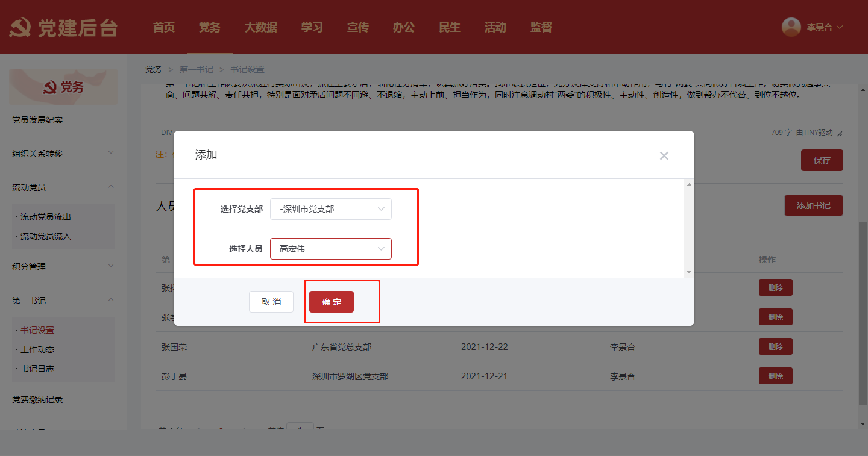This screenshot has height=456, width=868.
Task: Close the 添加 dialog with X icon
Action: point(664,156)
